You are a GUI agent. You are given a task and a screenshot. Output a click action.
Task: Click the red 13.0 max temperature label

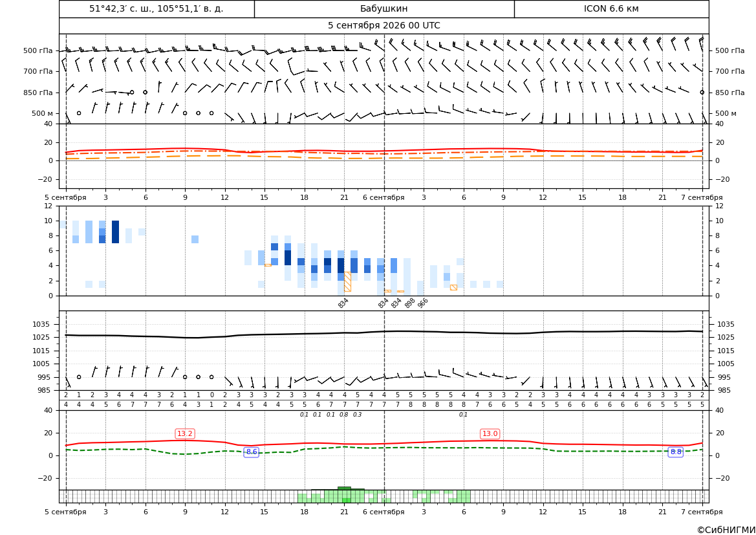490,433
